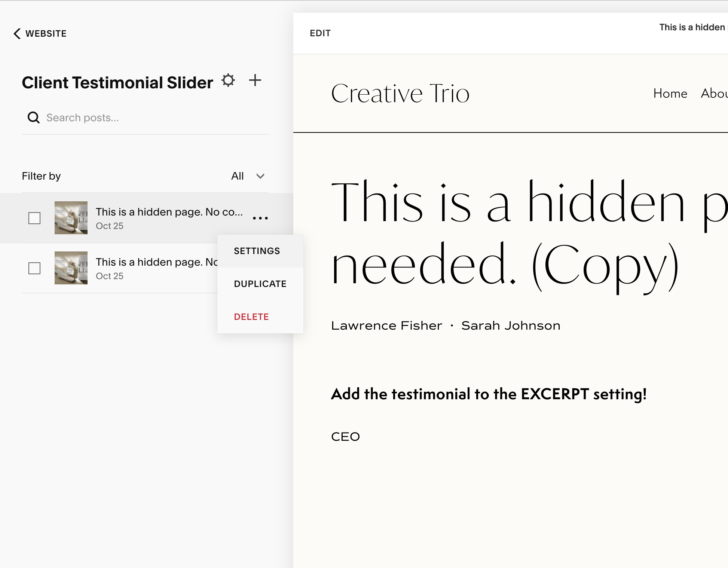Viewport: 728px width, 568px height.
Task: Click into the Search posts field
Action: [x=112, y=117]
